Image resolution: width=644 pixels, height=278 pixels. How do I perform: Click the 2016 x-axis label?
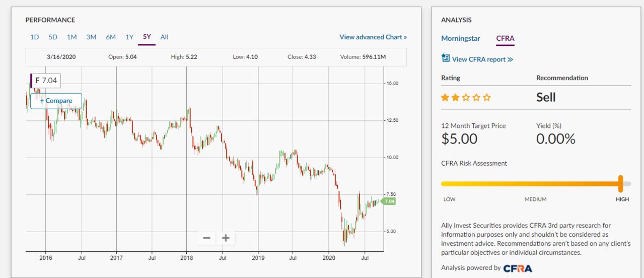(x=46, y=257)
